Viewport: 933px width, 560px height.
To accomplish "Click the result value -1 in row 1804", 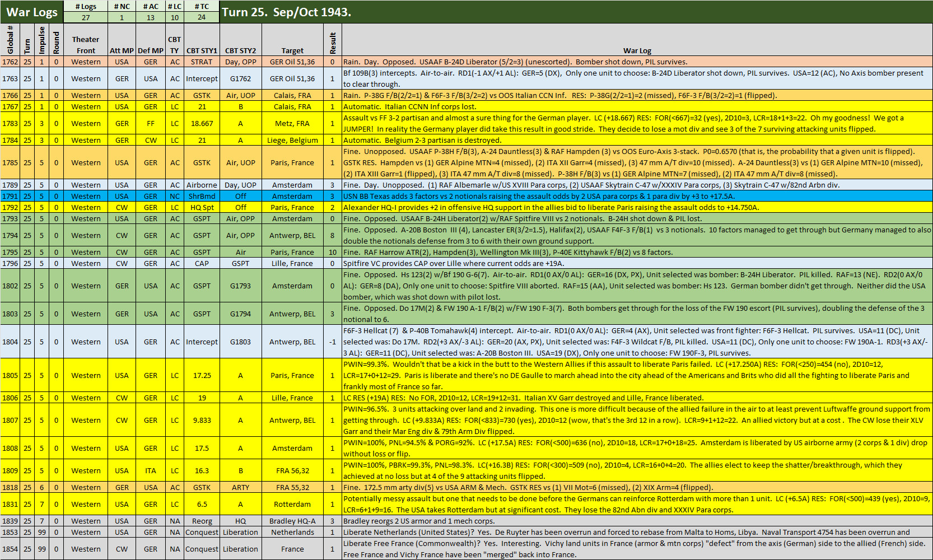I will coord(333,342).
